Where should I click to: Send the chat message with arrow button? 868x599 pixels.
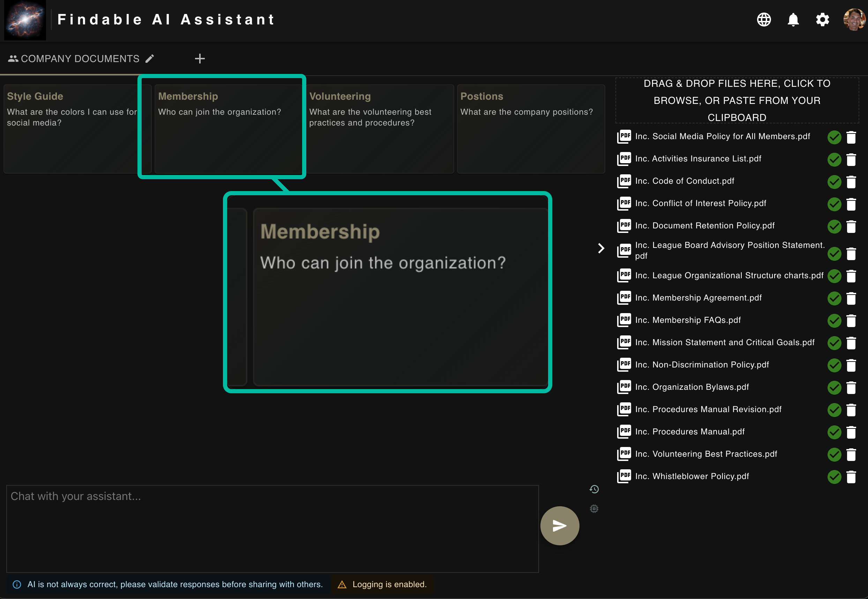(x=559, y=525)
